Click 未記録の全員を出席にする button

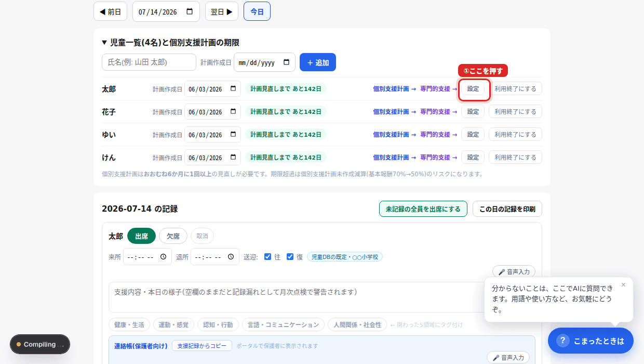[x=423, y=209]
